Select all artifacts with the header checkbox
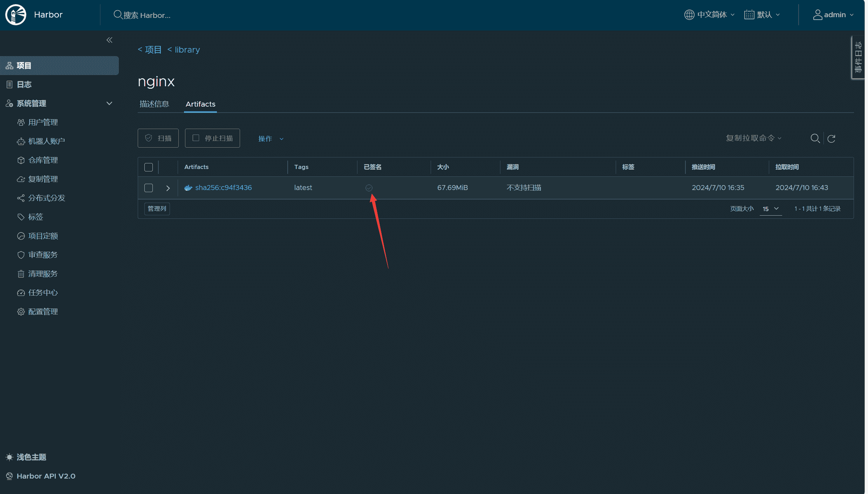868x494 pixels. point(149,167)
